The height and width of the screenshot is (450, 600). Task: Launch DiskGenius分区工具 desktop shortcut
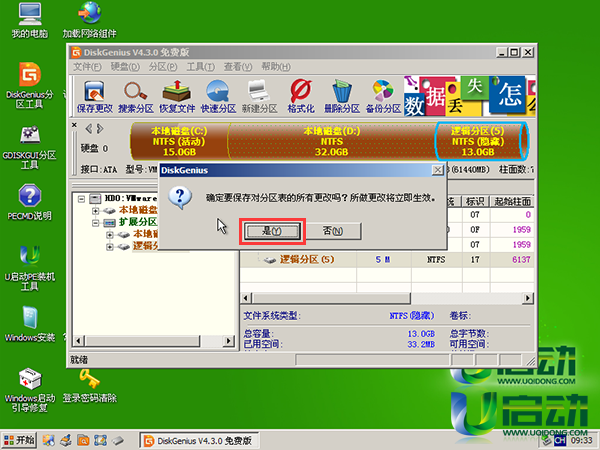tap(29, 85)
